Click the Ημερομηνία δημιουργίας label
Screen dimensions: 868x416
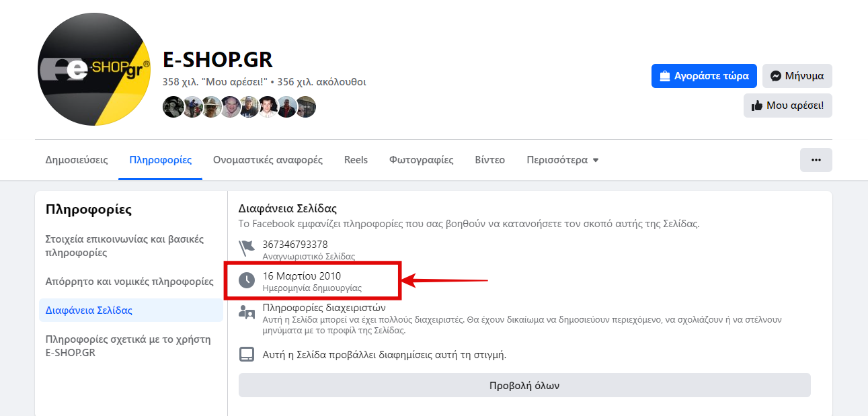click(x=312, y=288)
